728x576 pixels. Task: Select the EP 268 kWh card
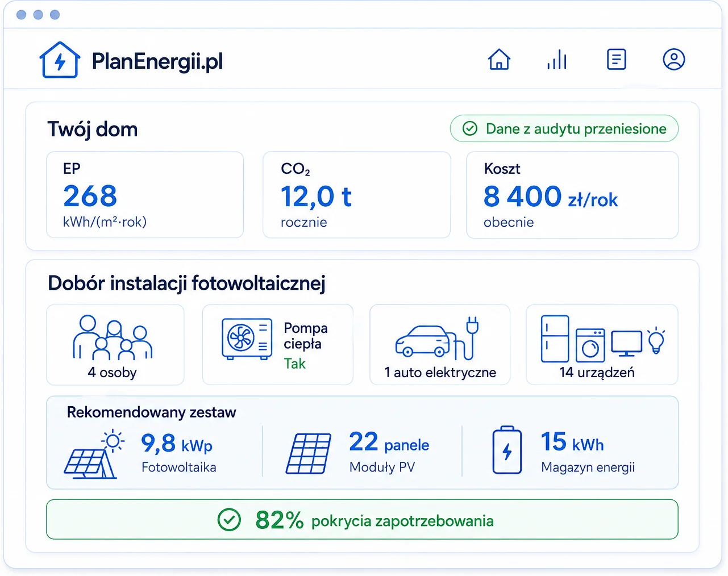[x=145, y=195]
